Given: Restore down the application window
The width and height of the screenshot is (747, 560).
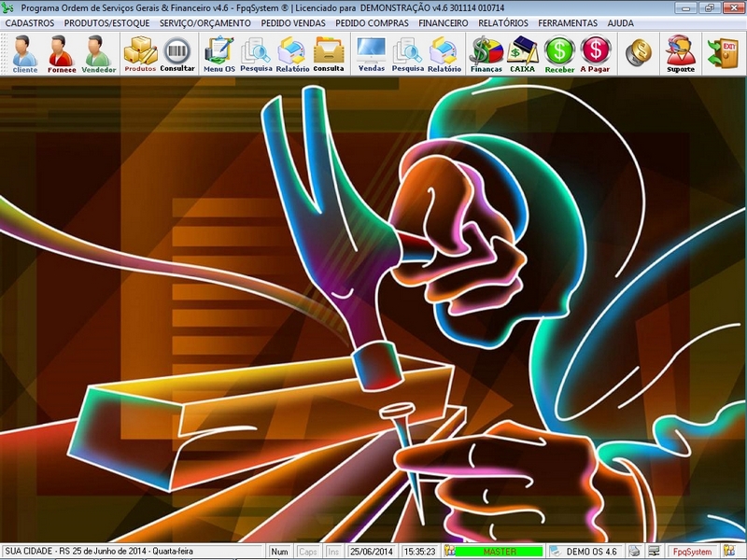Looking at the screenshot, I should [x=710, y=7].
